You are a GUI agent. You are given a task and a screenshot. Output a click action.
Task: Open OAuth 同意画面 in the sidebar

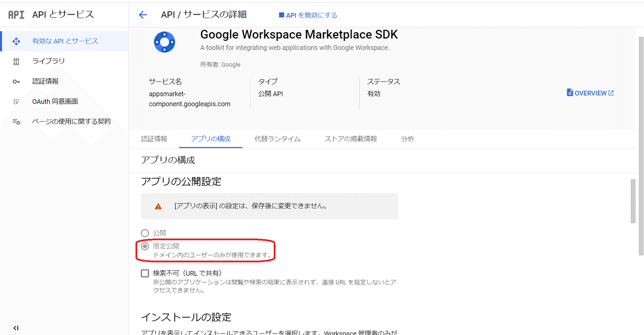(64, 101)
